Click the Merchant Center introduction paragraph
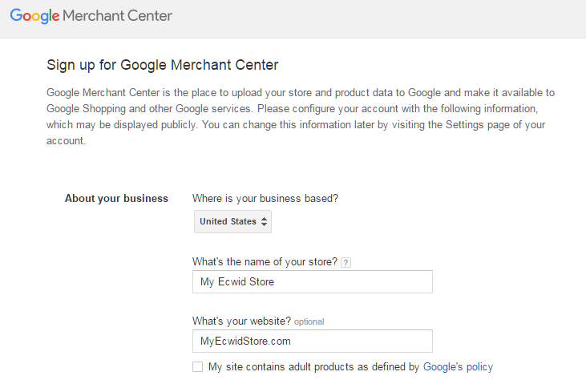This screenshot has height=392, width=586. pyautogui.click(x=301, y=116)
